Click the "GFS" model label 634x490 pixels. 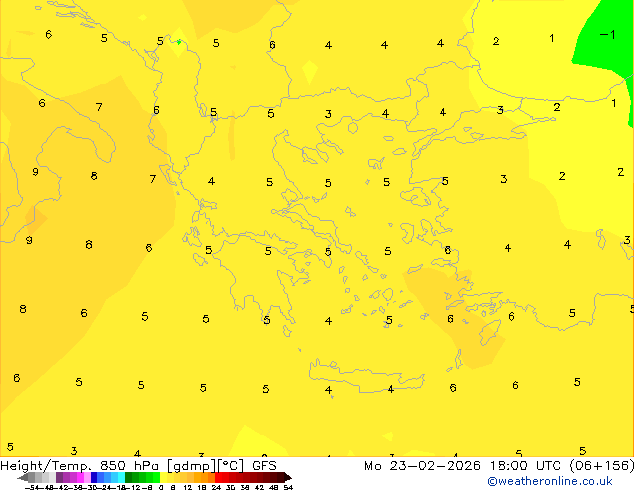[264, 466]
